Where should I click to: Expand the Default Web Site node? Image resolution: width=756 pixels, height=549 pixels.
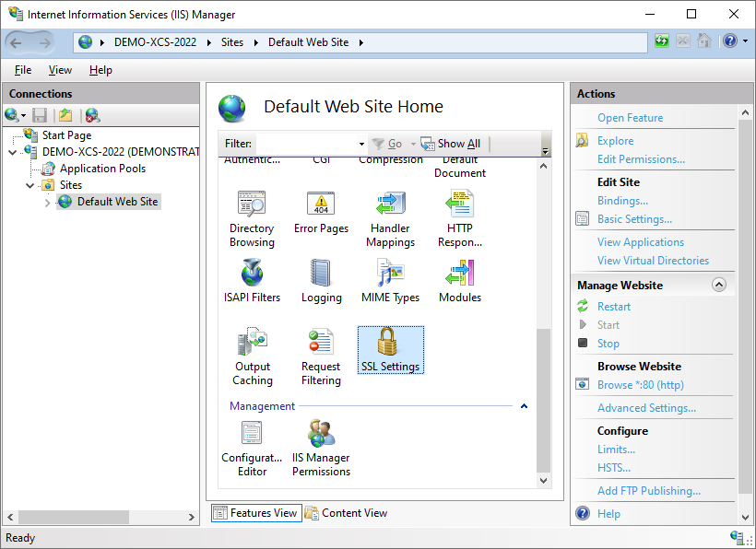(x=47, y=203)
